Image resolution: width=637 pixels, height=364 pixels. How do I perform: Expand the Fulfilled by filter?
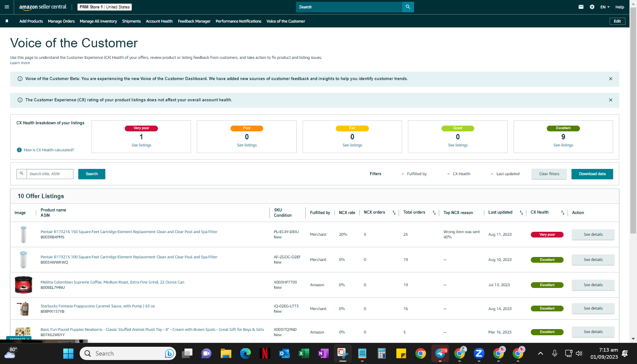click(x=414, y=174)
